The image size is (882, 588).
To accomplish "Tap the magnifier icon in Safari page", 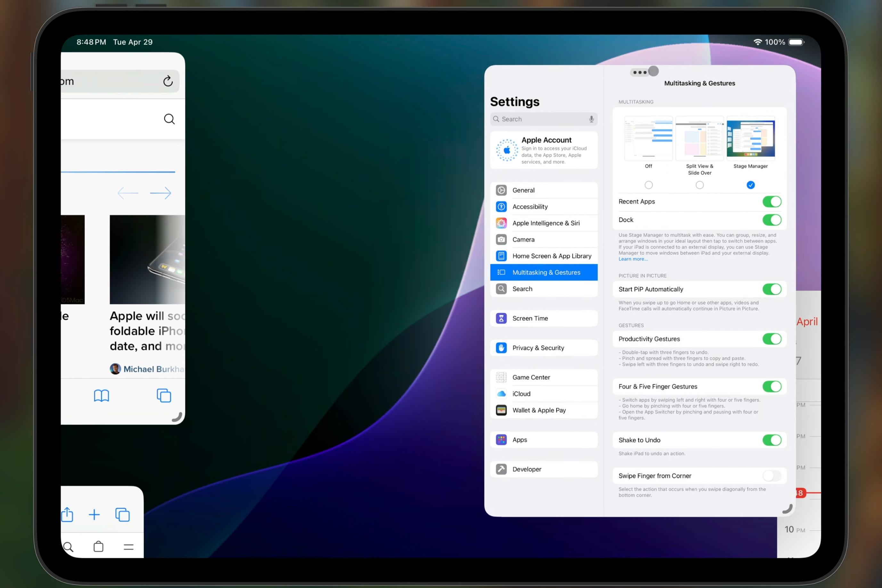I will (x=169, y=119).
